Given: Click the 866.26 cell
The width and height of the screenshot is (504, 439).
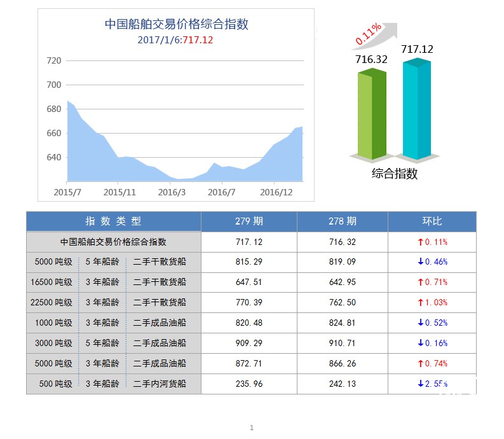Looking at the screenshot, I should 343,364.
